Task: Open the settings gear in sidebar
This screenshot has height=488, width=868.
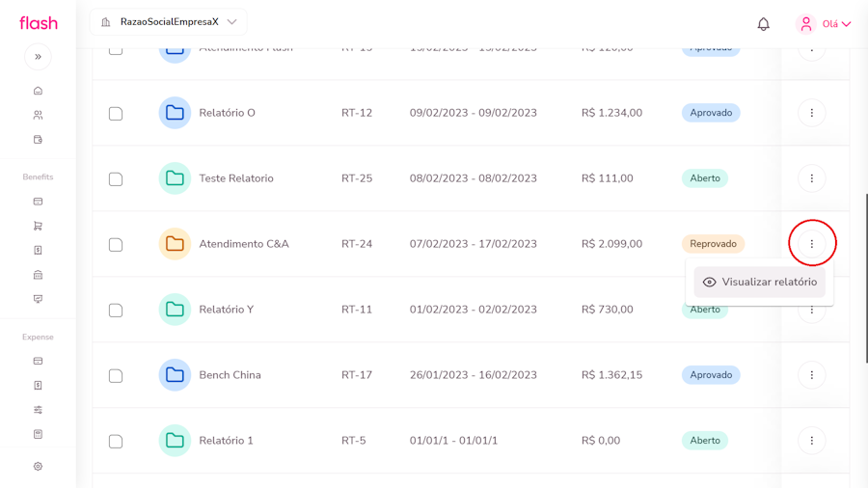Action: click(38, 467)
